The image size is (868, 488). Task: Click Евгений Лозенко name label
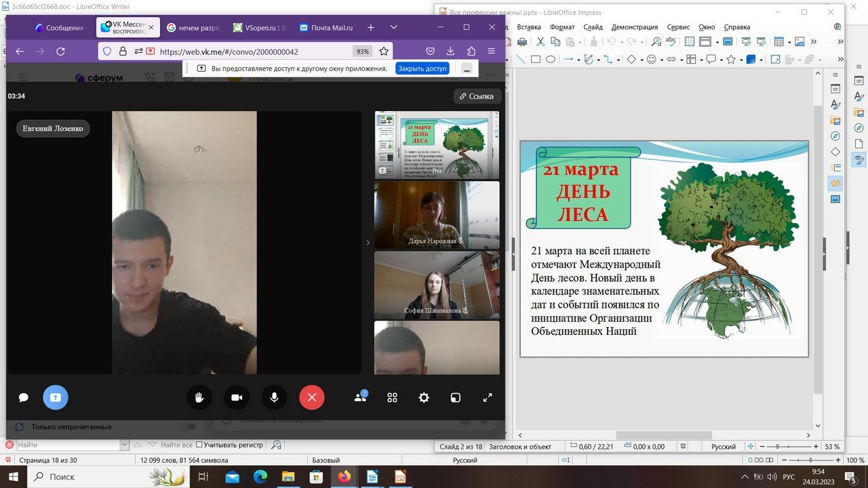point(53,128)
